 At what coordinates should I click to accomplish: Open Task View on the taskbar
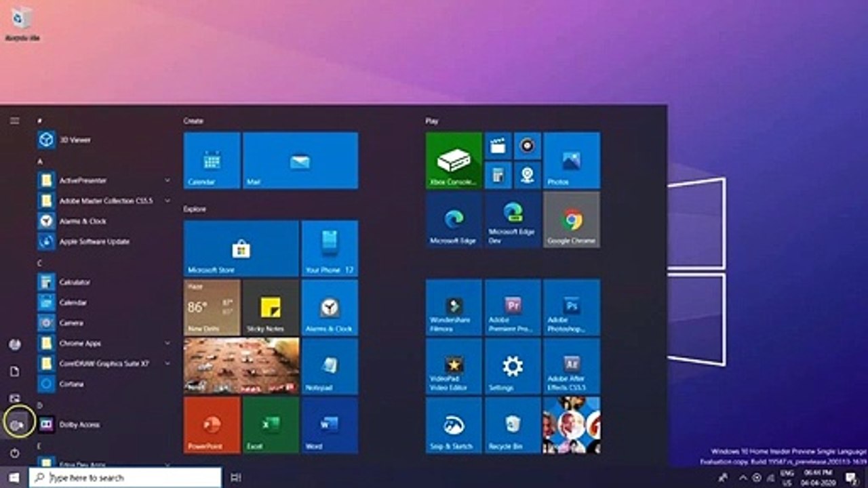(x=235, y=477)
